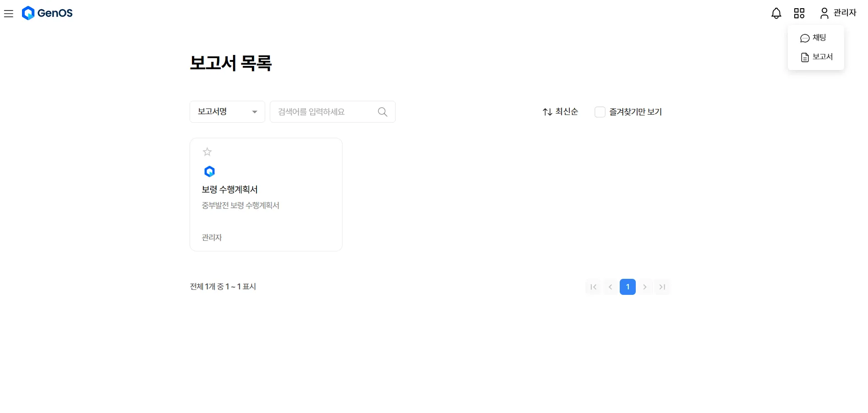Click the search magnifier icon
This screenshot has height=413, width=868.
382,112
